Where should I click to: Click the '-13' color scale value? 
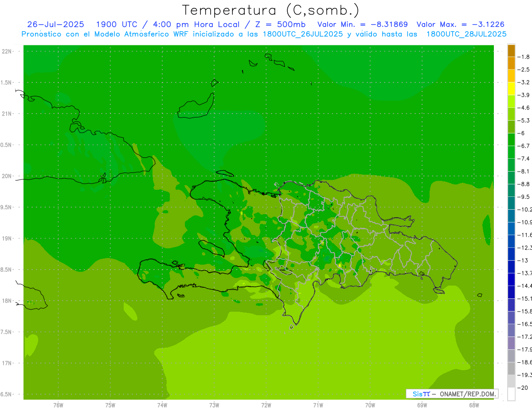click(524, 260)
